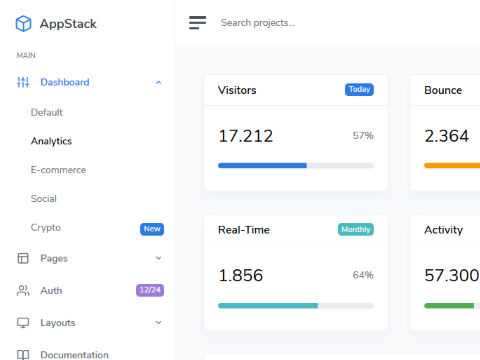Expand the Pages submenu chevron
Viewport: 480px width, 360px height.
[x=159, y=258]
